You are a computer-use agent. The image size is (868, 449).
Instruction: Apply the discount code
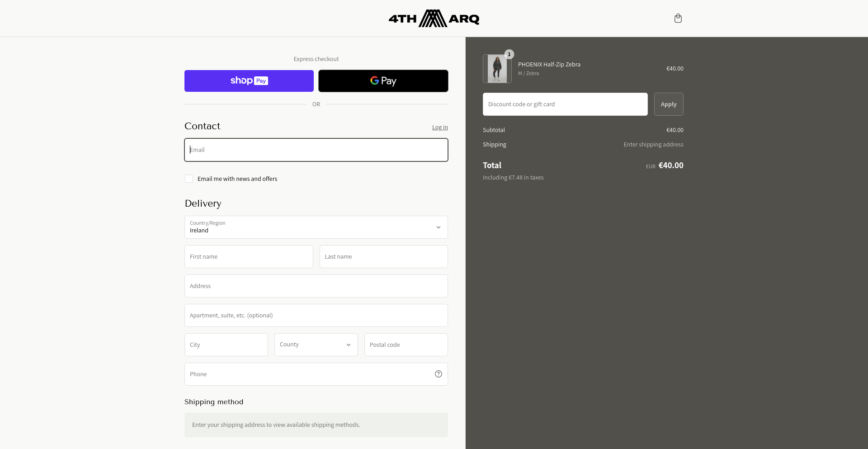click(x=669, y=104)
